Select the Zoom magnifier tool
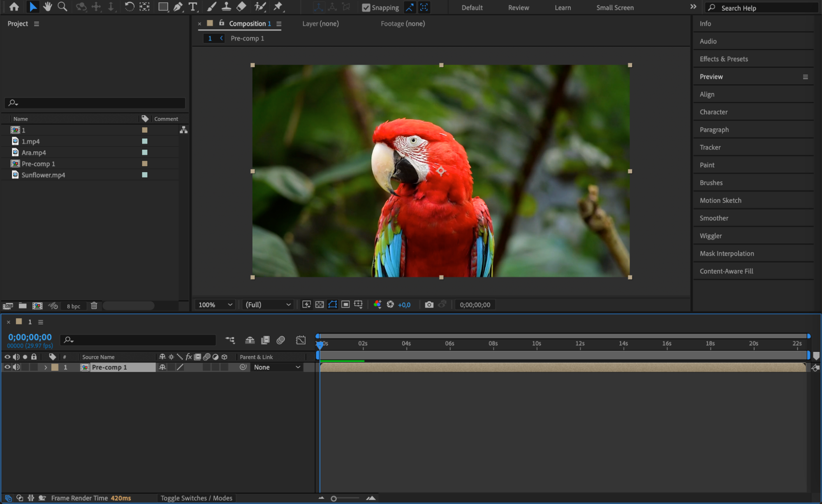822x504 pixels. click(62, 7)
